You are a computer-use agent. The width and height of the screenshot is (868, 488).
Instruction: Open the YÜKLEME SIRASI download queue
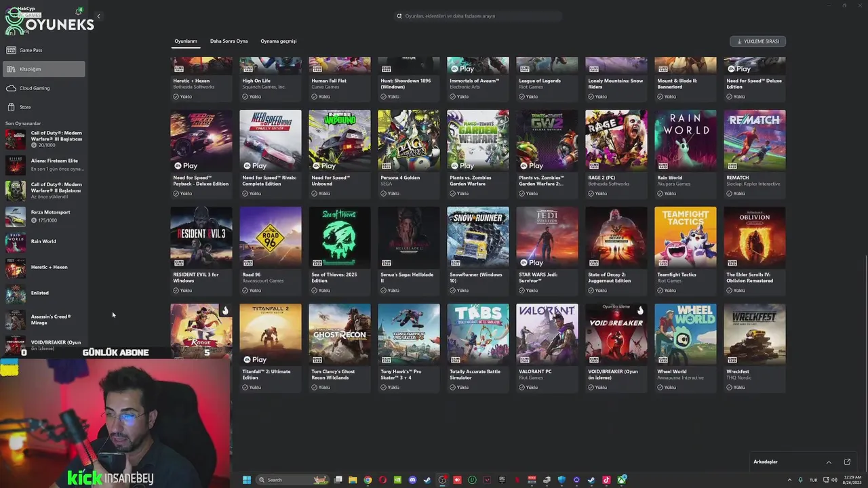point(757,41)
